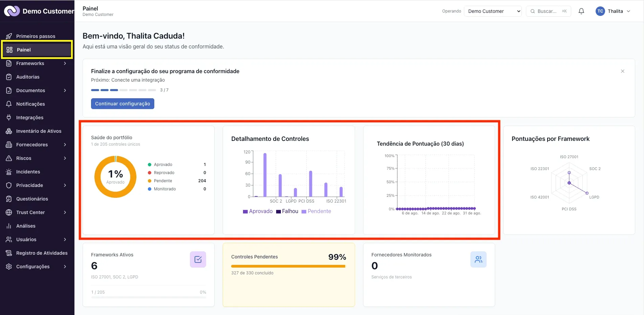Click the Controles Pendentes card
644x315 pixels.
(289, 275)
